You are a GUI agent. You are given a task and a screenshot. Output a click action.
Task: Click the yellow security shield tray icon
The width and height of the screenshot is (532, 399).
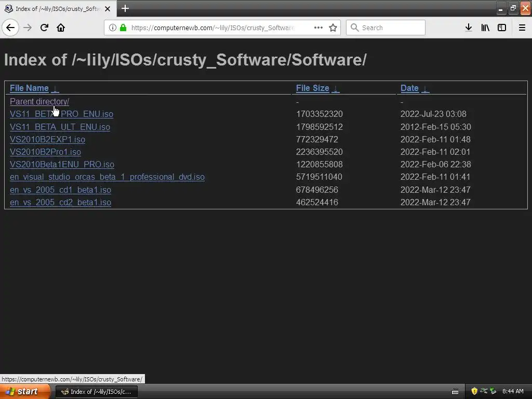pyautogui.click(x=474, y=392)
